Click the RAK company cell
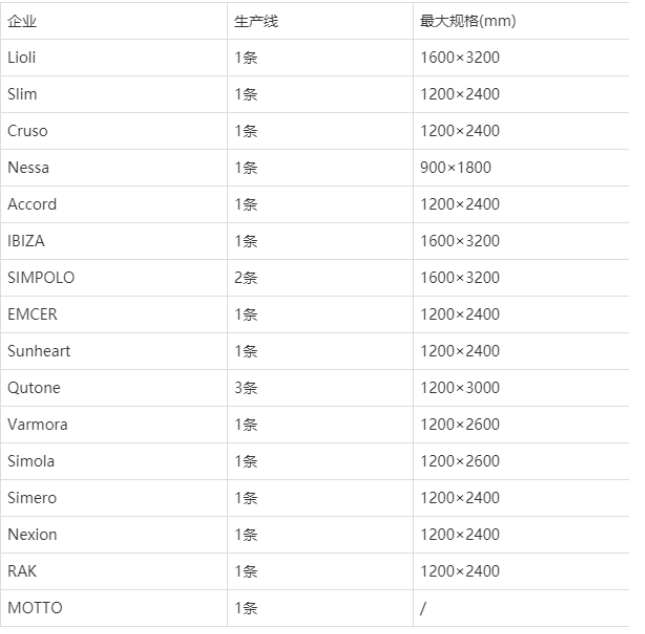Image resolution: width=645 pixels, height=634 pixels. (x=21, y=571)
